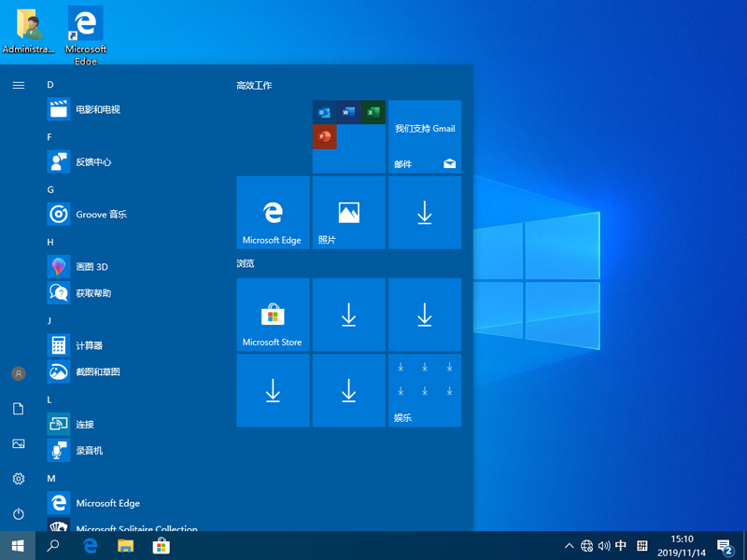This screenshot has height=560, width=747.
Task: Open Settings from the Start menu sidebar
Action: pyautogui.click(x=18, y=478)
